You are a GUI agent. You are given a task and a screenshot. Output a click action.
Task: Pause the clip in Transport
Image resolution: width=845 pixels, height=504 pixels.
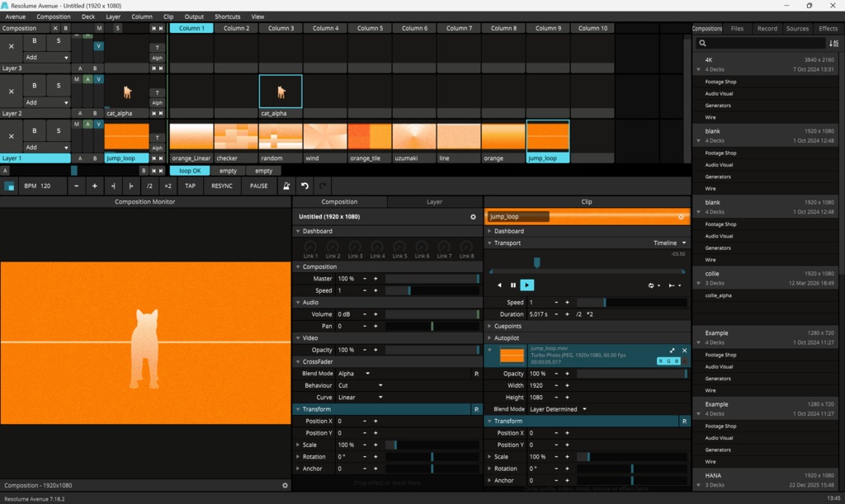coord(513,285)
